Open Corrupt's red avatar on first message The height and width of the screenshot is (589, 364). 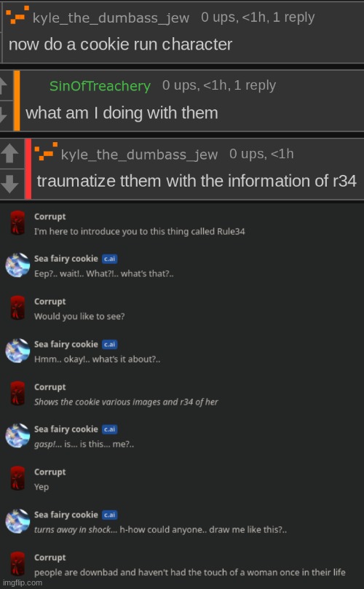point(17,223)
